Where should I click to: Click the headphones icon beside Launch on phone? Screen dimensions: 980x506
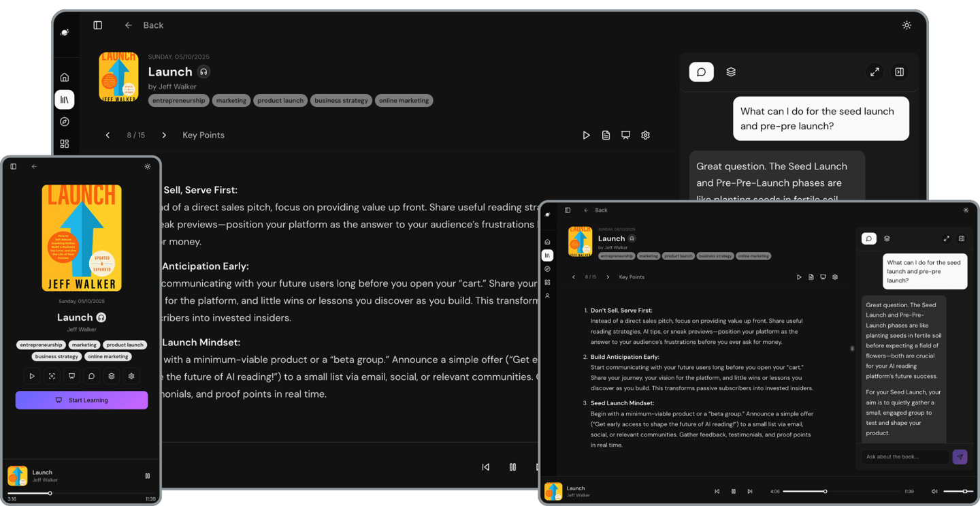tap(101, 317)
